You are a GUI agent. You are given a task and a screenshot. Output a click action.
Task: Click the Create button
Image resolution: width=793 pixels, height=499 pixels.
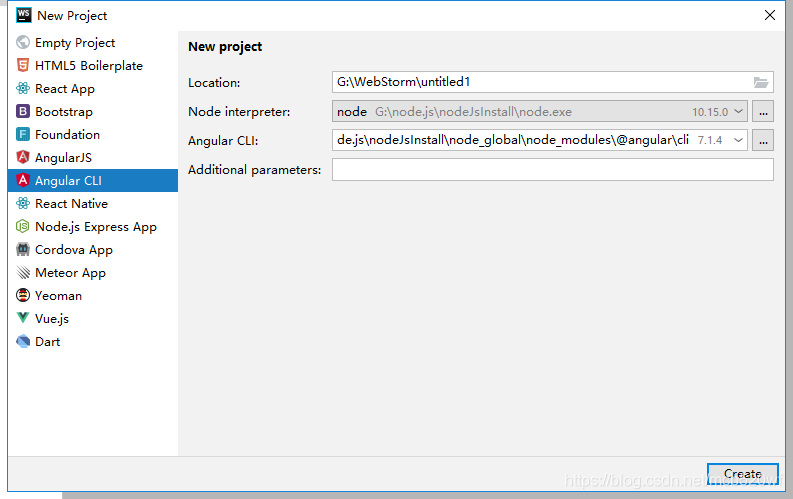point(742,474)
